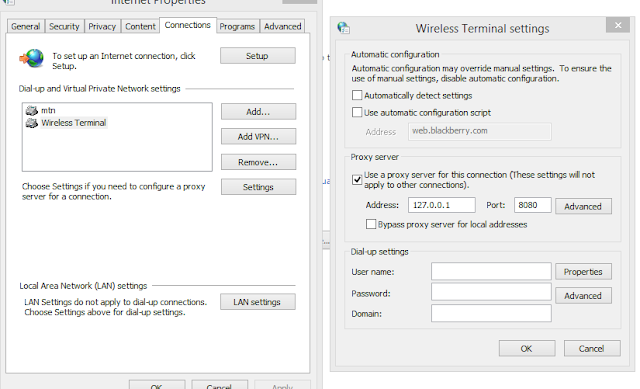Viewport: 640px width, 389px height.
Task: Confirm Wireless Terminal settings with OK
Action: click(x=527, y=349)
